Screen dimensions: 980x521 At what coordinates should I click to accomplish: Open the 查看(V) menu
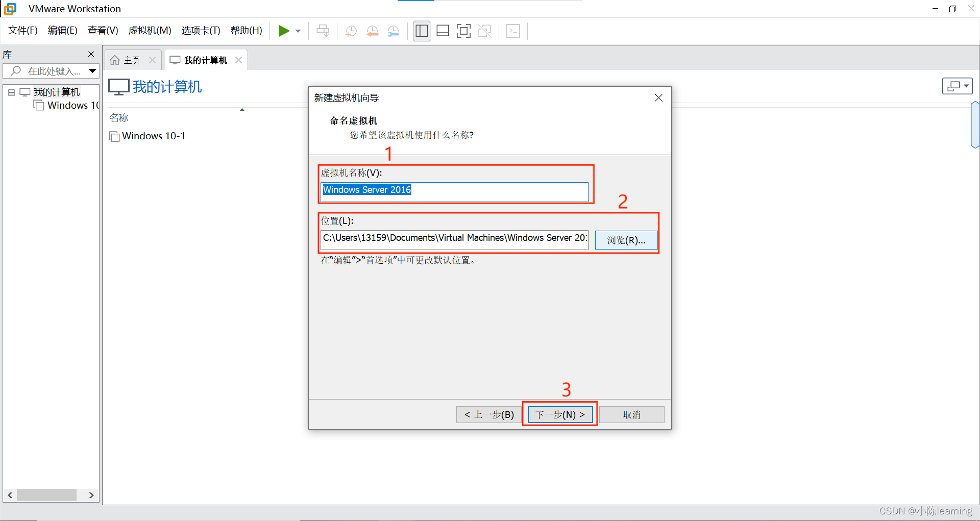click(103, 31)
